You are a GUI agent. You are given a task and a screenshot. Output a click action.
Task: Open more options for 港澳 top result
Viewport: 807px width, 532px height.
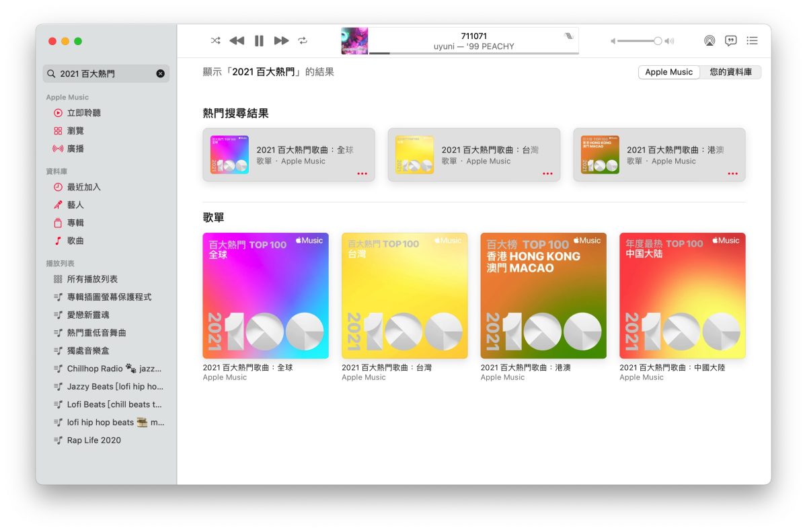click(732, 174)
